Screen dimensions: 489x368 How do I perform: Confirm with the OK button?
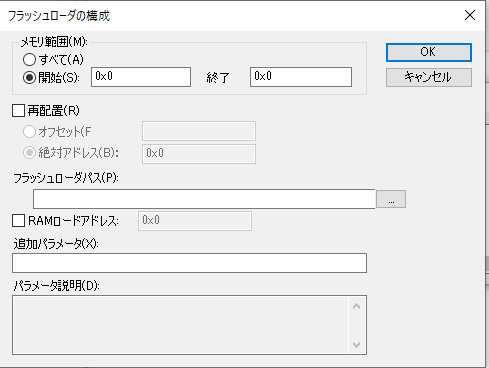click(x=429, y=52)
